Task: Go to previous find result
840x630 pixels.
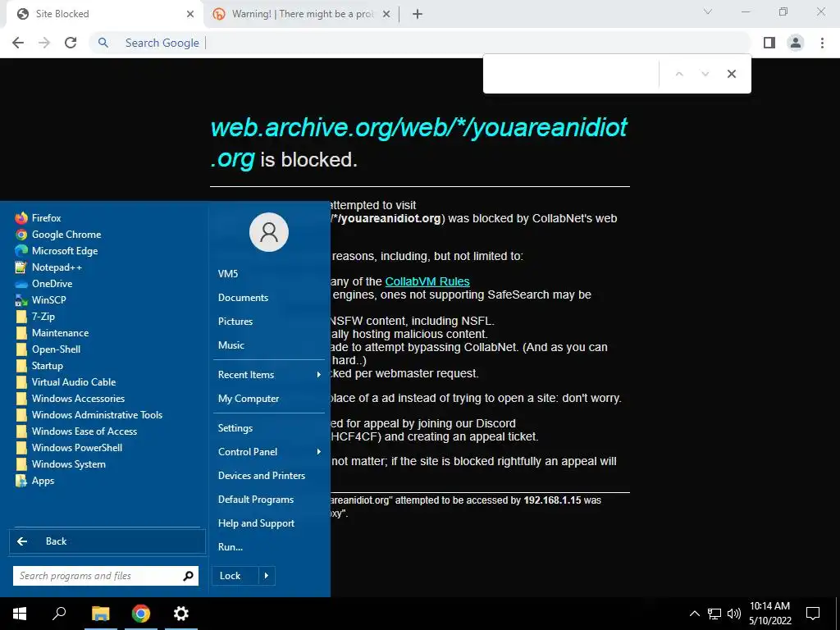Action: pos(679,74)
